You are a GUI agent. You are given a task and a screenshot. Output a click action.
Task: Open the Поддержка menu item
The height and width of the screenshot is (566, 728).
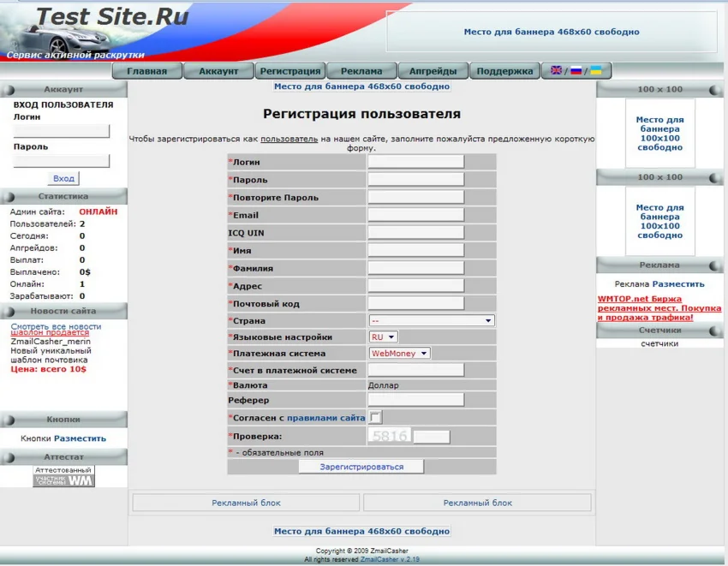coord(504,71)
